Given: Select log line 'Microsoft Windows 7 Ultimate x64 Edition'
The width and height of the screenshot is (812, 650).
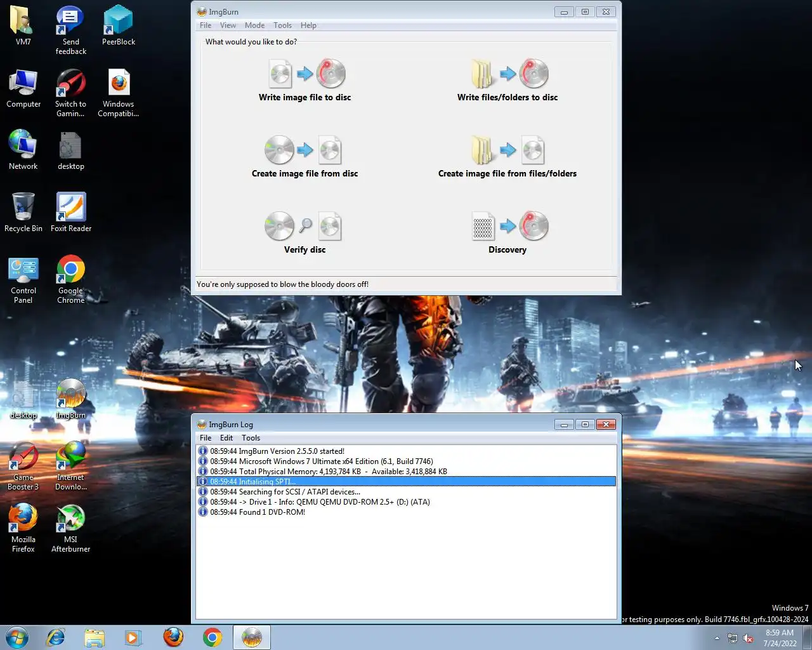Looking at the screenshot, I should point(406,461).
